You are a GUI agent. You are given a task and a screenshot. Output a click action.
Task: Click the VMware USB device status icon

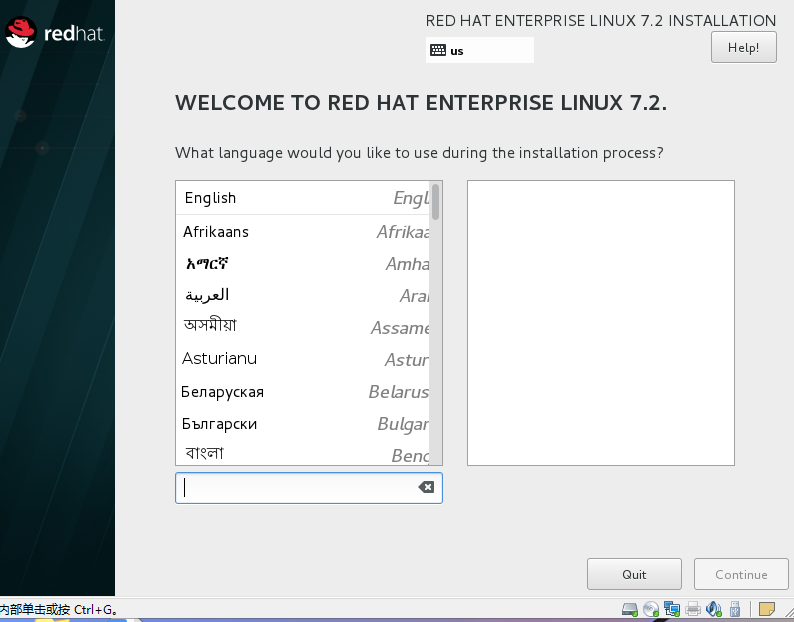click(x=735, y=608)
